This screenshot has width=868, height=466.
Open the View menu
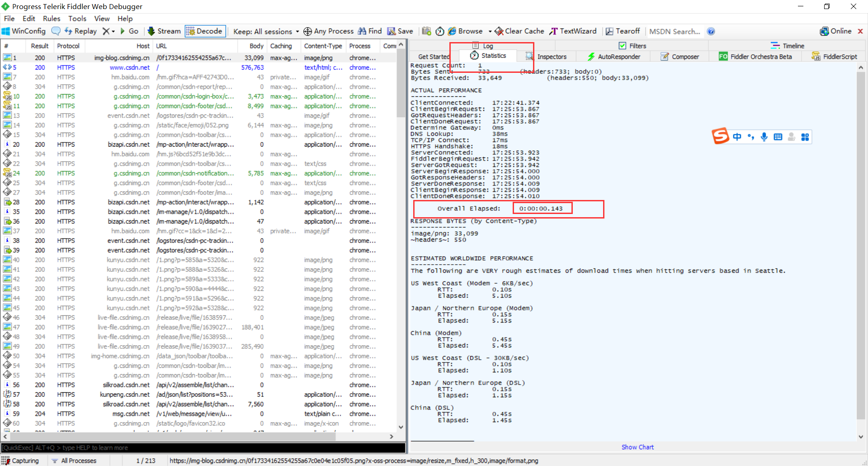click(102, 19)
